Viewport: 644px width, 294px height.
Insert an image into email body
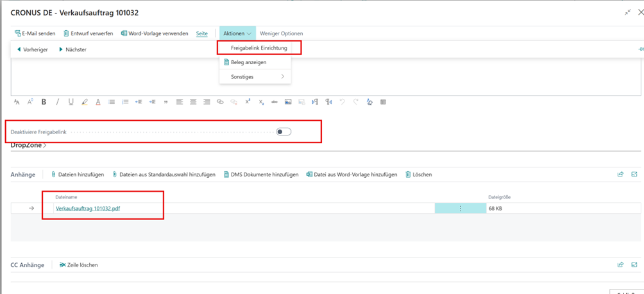coord(288,102)
